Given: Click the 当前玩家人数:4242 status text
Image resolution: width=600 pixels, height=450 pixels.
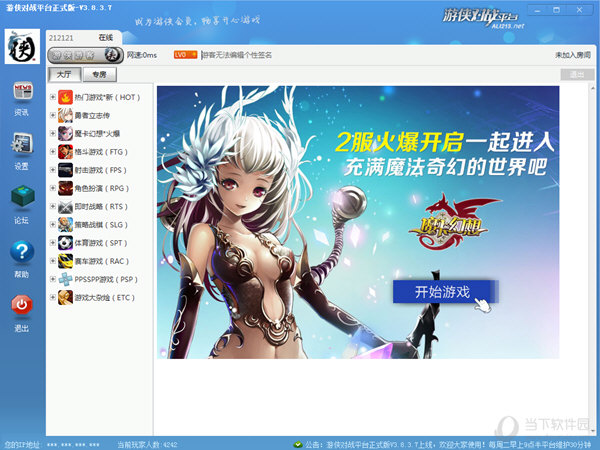Looking at the screenshot, I should point(147,445).
